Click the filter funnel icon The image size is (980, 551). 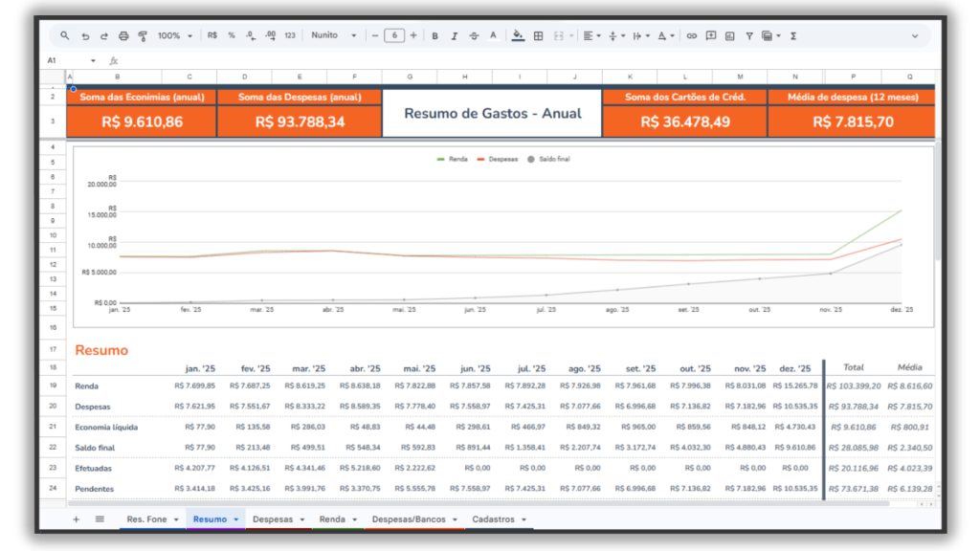(749, 35)
